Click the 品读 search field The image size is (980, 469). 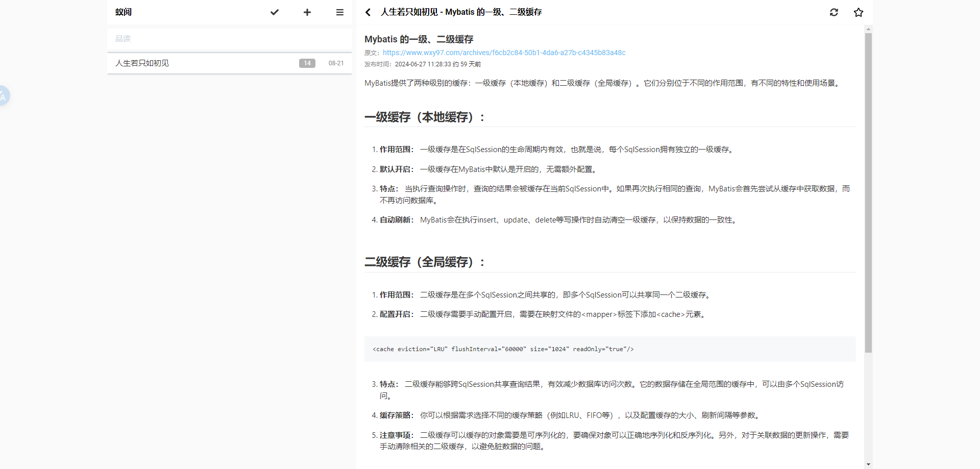pyautogui.click(x=229, y=39)
